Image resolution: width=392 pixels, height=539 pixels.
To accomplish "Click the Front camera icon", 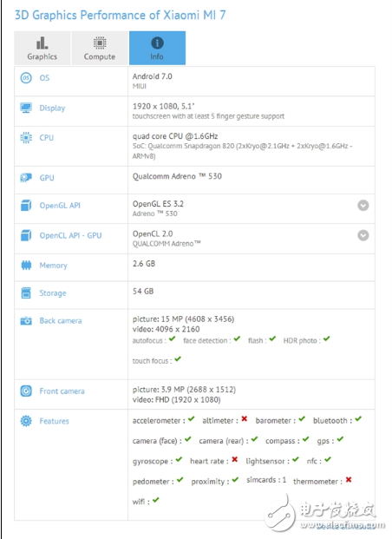I will (x=26, y=391).
